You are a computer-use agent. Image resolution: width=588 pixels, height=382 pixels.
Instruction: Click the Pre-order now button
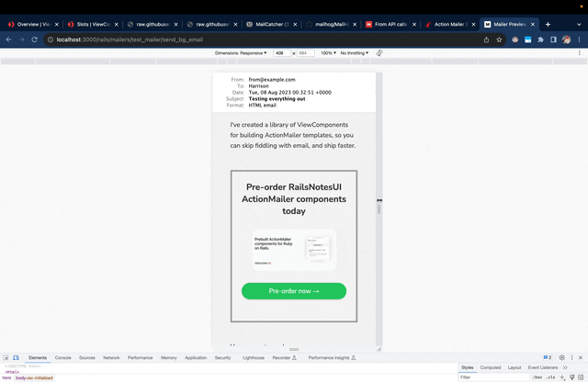click(x=294, y=291)
